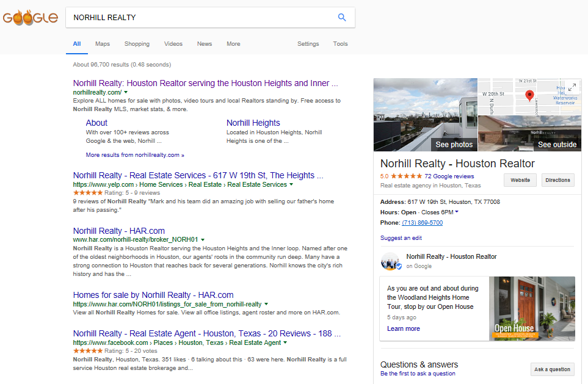This screenshot has height=384, width=588.
Task: Click the address 617 W 19th St, Houston, TX 77008
Action: coord(454,201)
